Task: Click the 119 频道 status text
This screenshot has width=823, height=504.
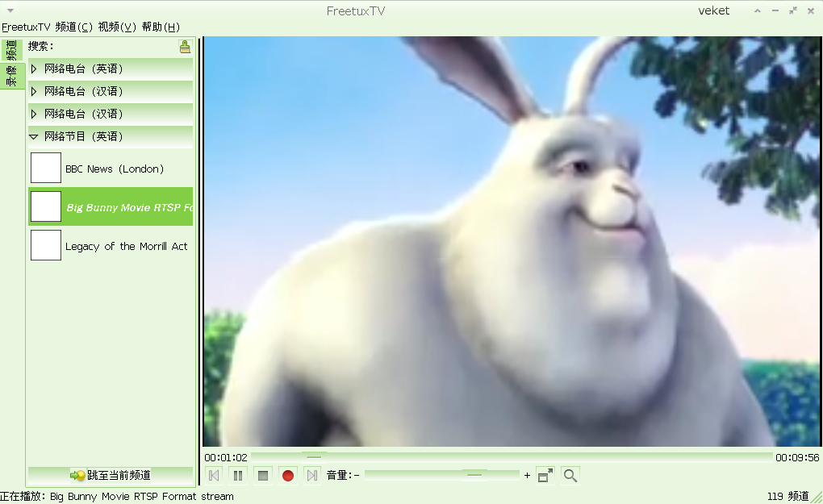Action: point(787,496)
